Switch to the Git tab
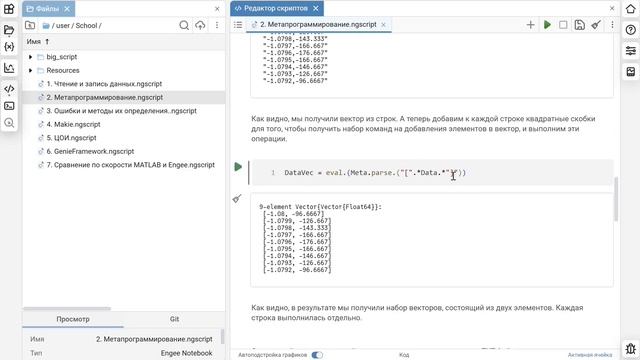Image resolution: width=640 pixels, height=360 pixels. [174, 319]
